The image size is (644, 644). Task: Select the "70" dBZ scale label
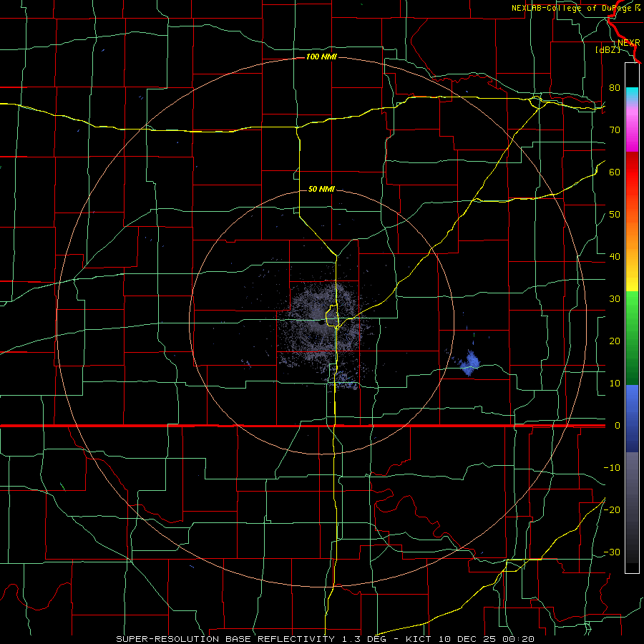pos(615,130)
